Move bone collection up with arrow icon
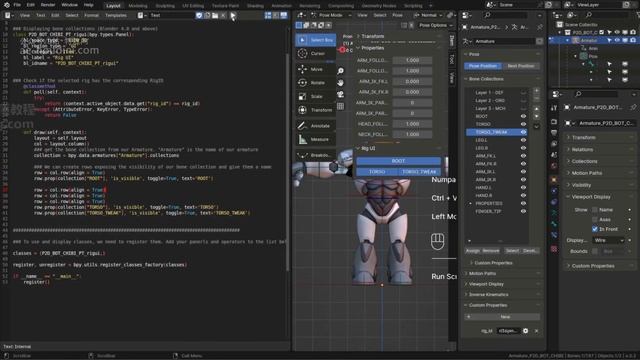 [536, 109]
